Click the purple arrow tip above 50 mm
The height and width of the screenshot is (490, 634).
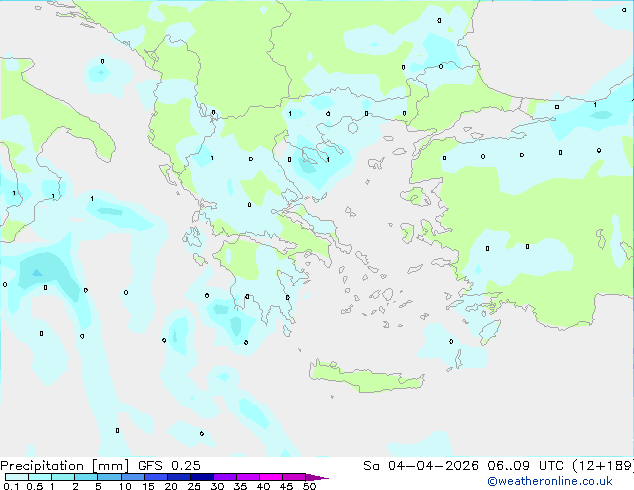(x=317, y=477)
